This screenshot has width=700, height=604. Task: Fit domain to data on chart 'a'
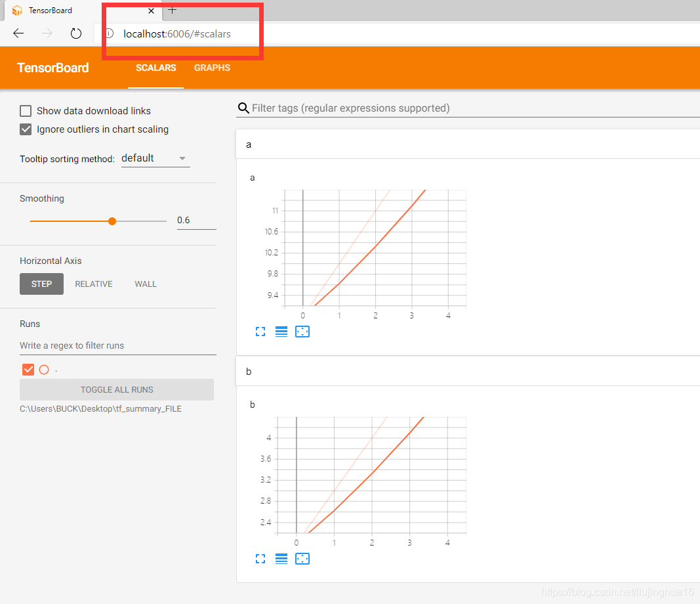(x=302, y=332)
